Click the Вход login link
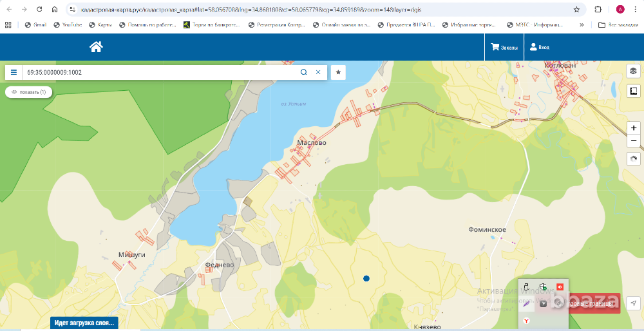 (539, 47)
